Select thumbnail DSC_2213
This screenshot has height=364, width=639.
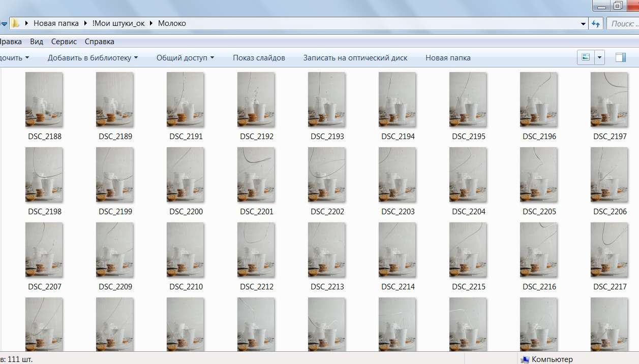pyautogui.click(x=327, y=250)
